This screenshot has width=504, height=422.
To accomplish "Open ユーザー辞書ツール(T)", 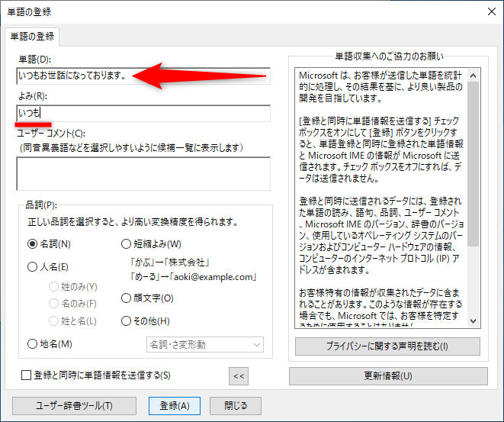I will coord(74,406).
